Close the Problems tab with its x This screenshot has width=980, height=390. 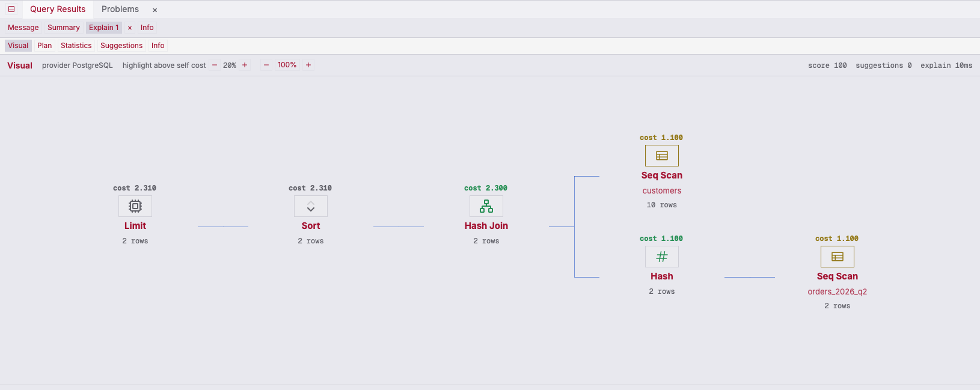coord(155,10)
